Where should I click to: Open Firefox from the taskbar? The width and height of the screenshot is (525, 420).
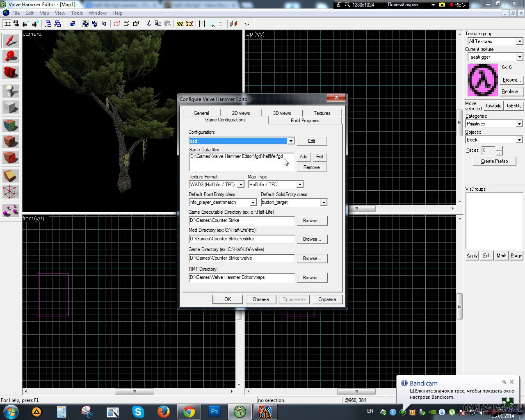(164, 411)
